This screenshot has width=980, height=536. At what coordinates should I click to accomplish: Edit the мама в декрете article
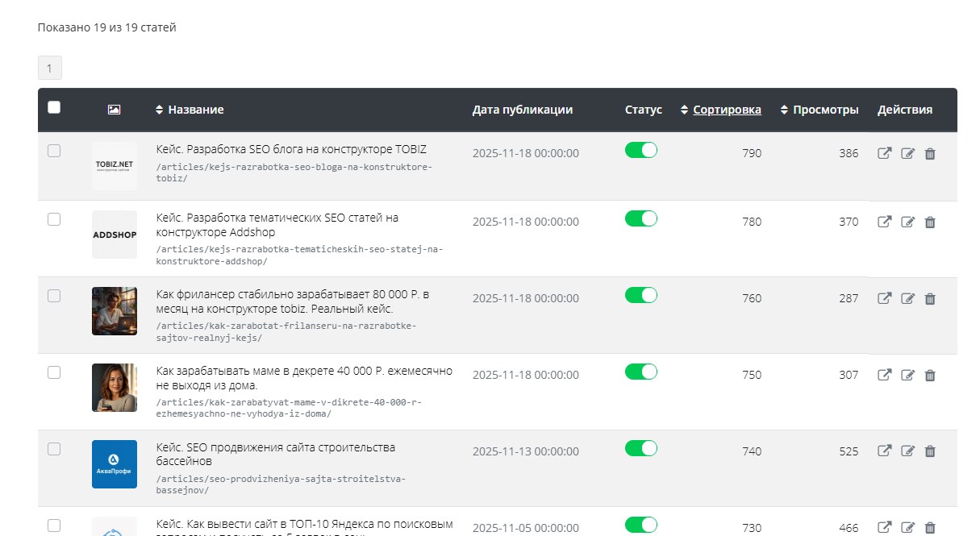click(907, 375)
